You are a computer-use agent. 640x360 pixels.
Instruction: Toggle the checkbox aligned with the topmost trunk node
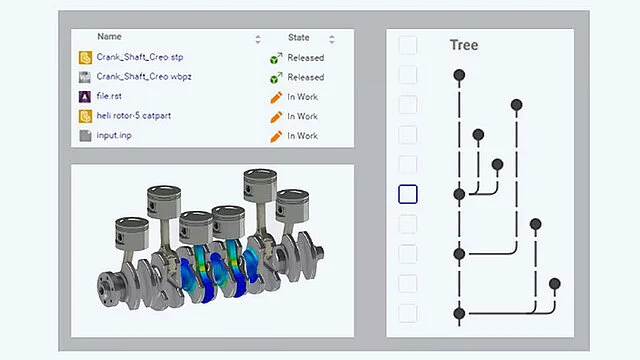[x=408, y=75]
